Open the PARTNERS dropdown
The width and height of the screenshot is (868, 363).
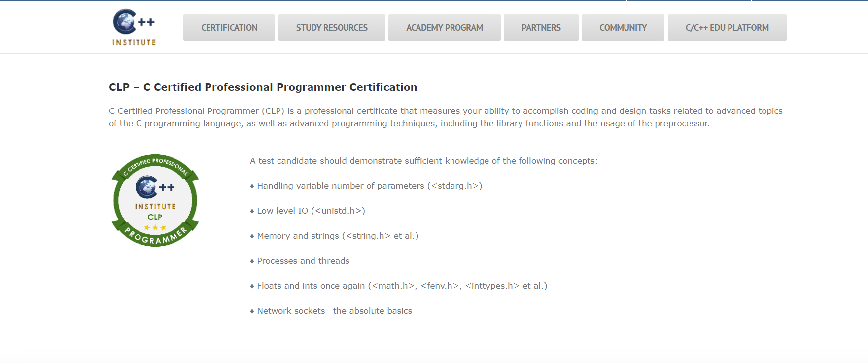[541, 28]
